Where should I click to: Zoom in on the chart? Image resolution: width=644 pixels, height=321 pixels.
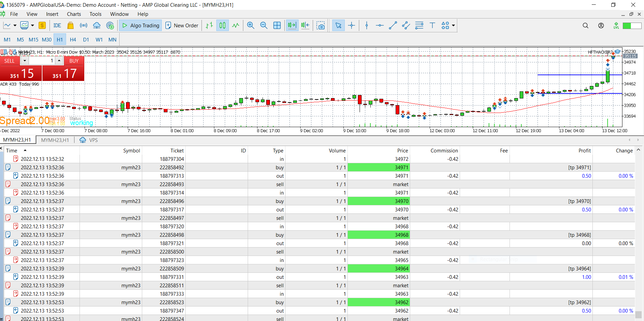(250, 26)
